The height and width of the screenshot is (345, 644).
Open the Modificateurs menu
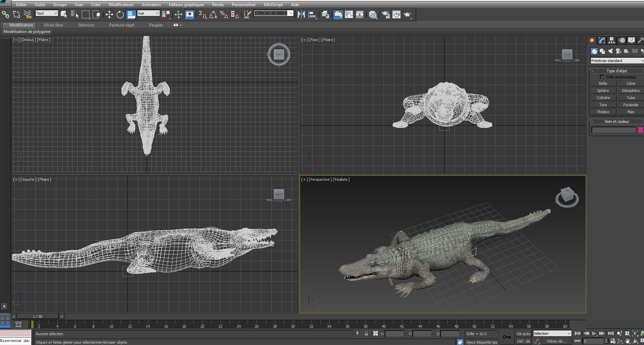pos(121,4)
